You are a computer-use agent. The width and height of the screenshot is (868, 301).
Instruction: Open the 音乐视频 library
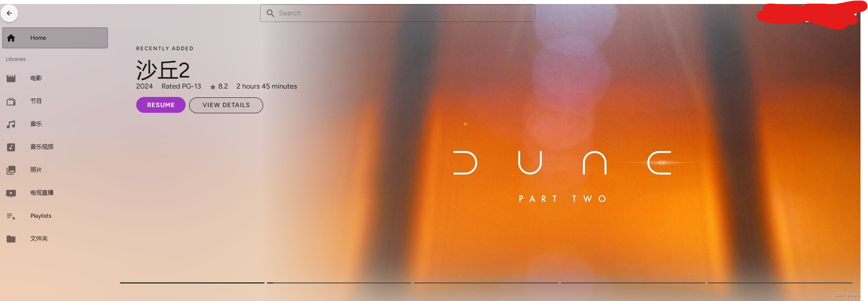click(55, 147)
